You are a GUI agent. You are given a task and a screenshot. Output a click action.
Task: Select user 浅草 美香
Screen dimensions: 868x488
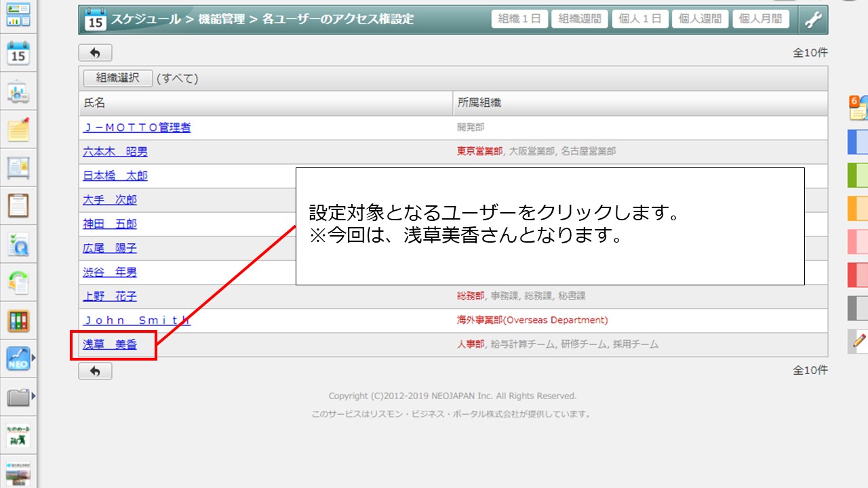point(110,345)
